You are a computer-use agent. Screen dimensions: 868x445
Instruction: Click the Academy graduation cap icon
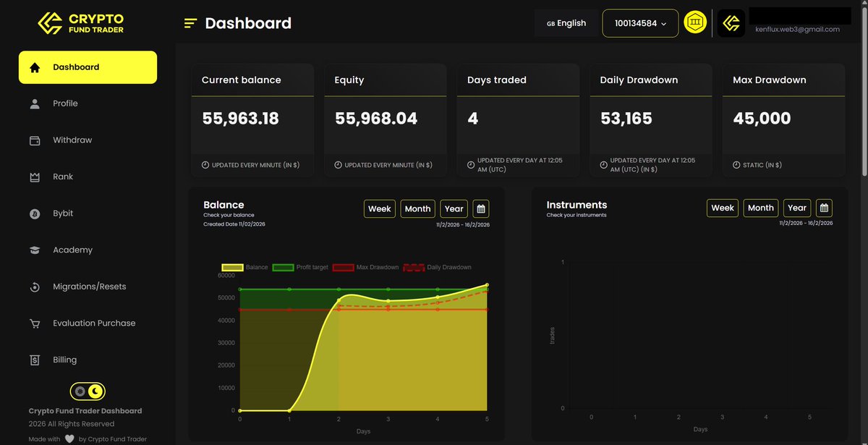point(35,250)
